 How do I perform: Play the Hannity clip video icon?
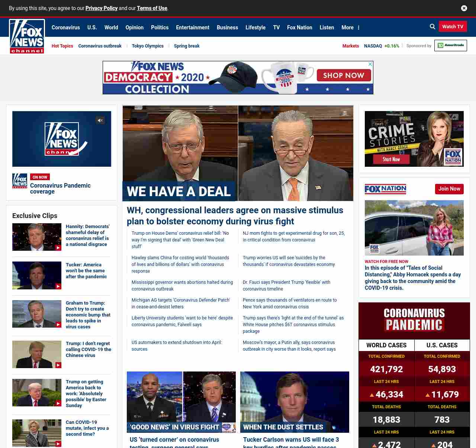(58, 248)
